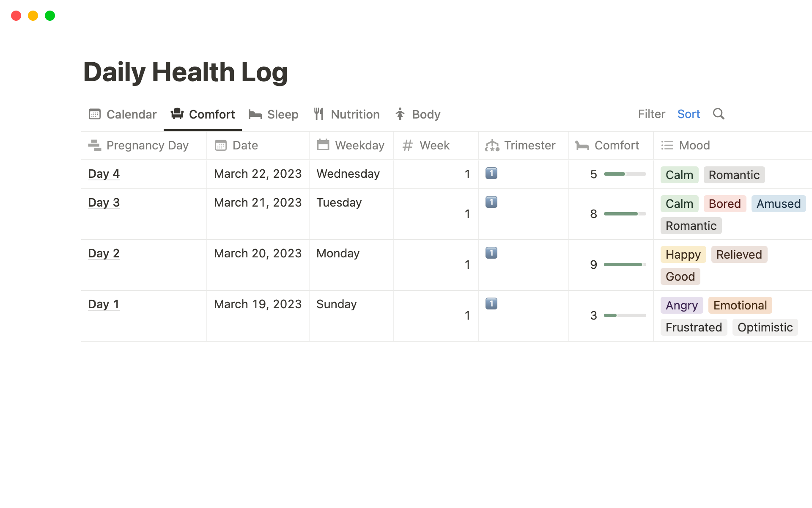Click the Trimester column header icon
Image resolution: width=812 pixels, height=508 pixels.
click(x=492, y=146)
